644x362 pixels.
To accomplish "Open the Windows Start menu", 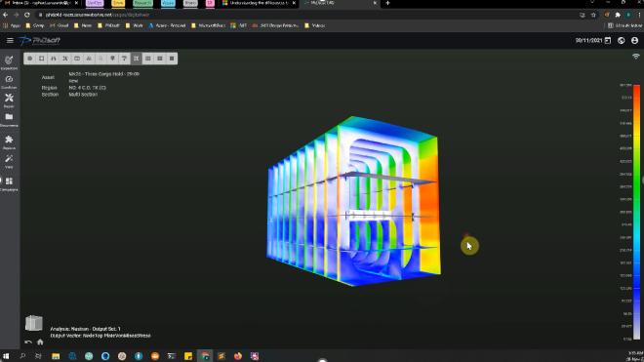I will click(x=6, y=356).
